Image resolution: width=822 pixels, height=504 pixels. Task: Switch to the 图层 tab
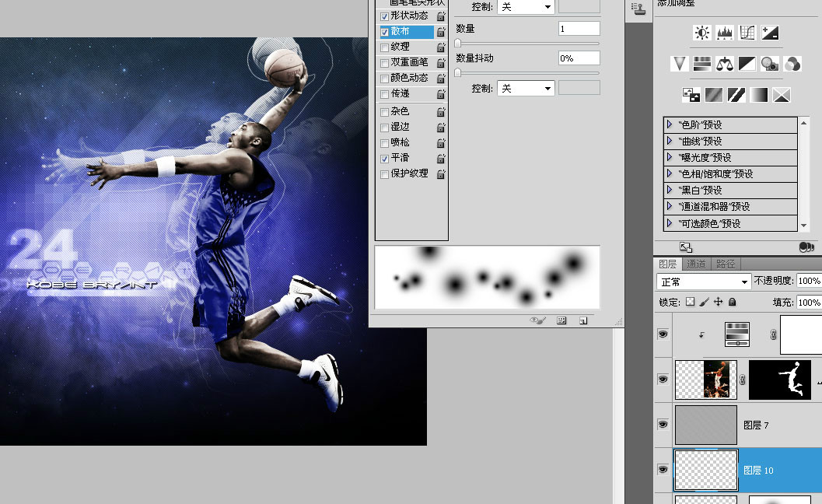668,264
